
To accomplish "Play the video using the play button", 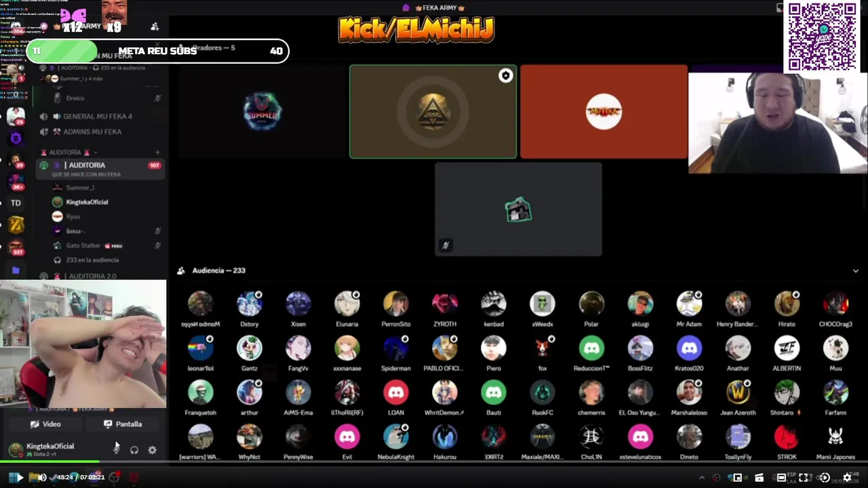I will tap(19, 478).
